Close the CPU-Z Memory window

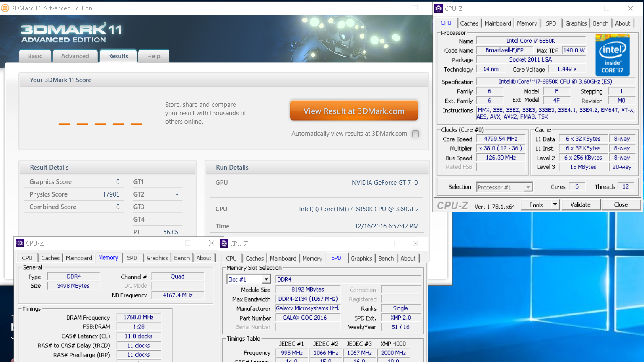[211, 243]
